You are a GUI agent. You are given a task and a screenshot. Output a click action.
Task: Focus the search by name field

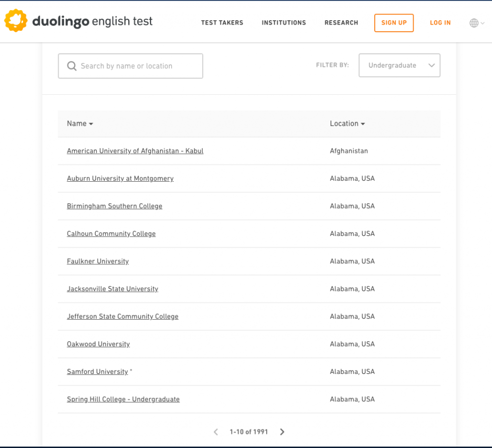point(131,66)
